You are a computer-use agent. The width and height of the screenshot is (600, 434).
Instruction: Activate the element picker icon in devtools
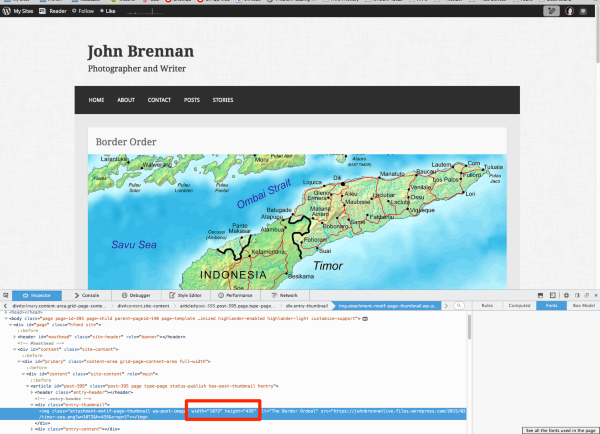coord(6,295)
